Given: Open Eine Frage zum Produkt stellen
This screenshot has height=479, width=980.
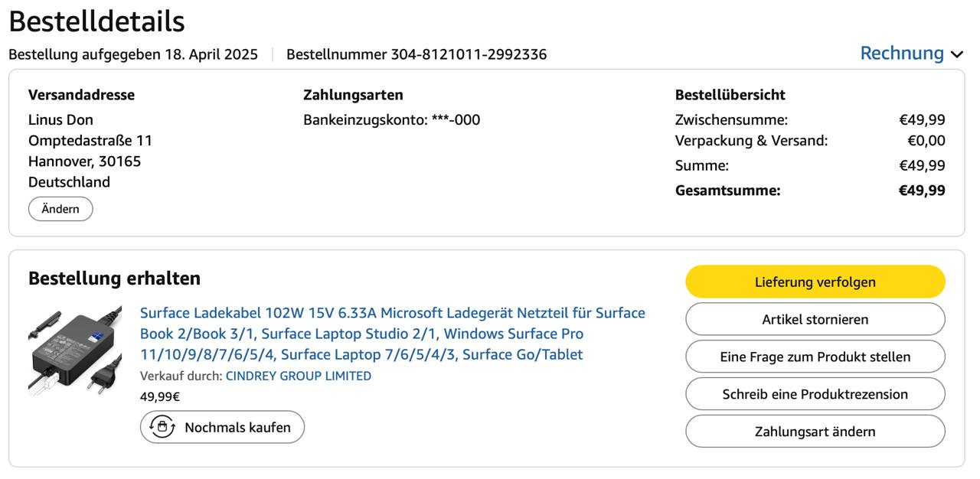Looking at the screenshot, I should click(815, 357).
